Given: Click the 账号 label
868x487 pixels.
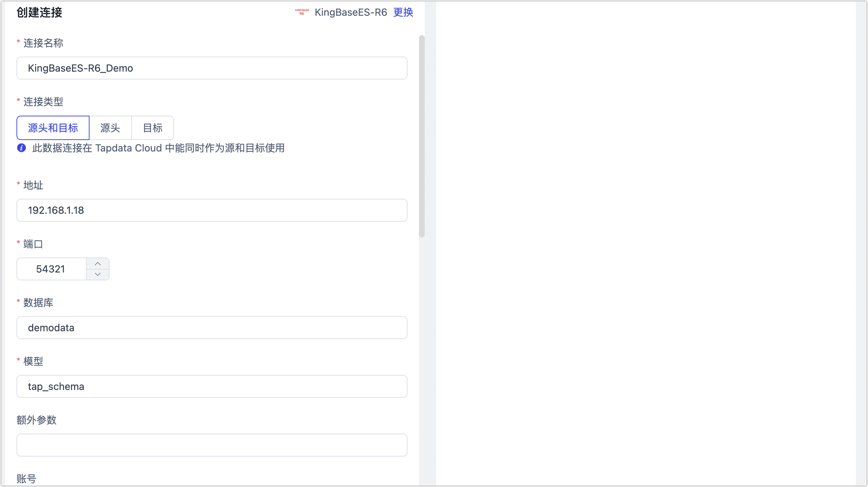Looking at the screenshot, I should pyautogui.click(x=26, y=479).
